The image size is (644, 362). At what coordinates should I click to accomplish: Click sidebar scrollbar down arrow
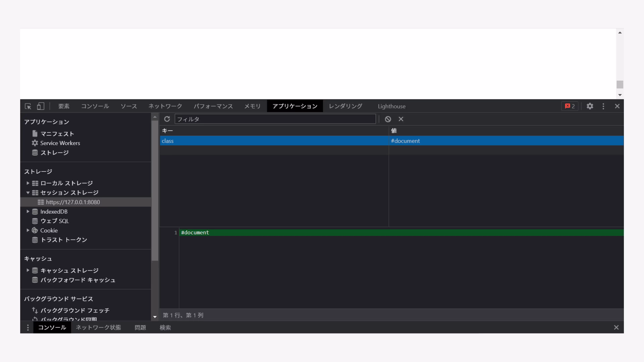pyautogui.click(x=155, y=317)
